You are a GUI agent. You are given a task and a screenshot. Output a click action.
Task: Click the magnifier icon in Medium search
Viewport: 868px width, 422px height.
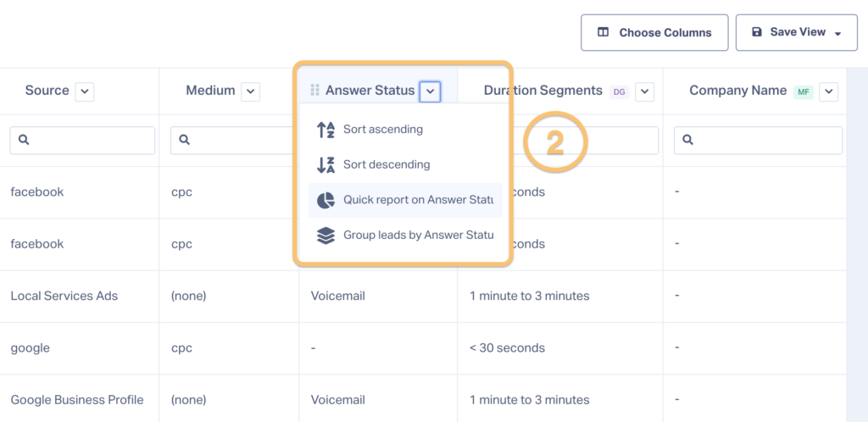[184, 141]
